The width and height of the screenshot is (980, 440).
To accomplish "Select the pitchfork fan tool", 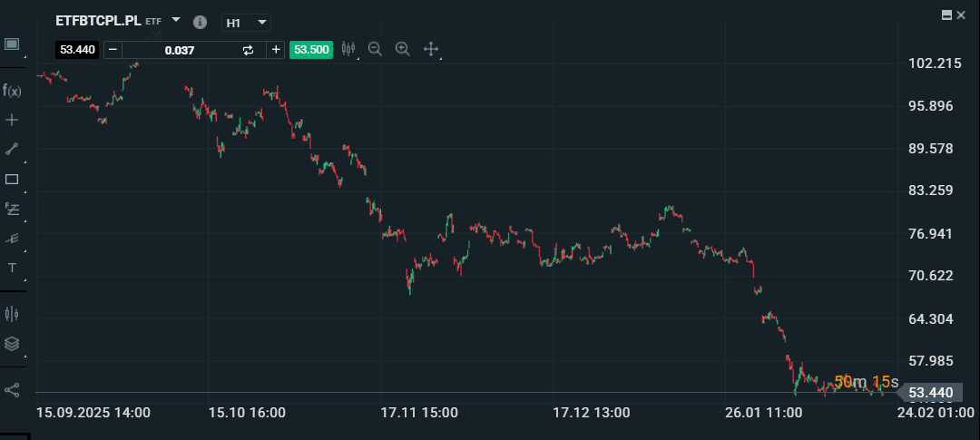I will click(12, 238).
